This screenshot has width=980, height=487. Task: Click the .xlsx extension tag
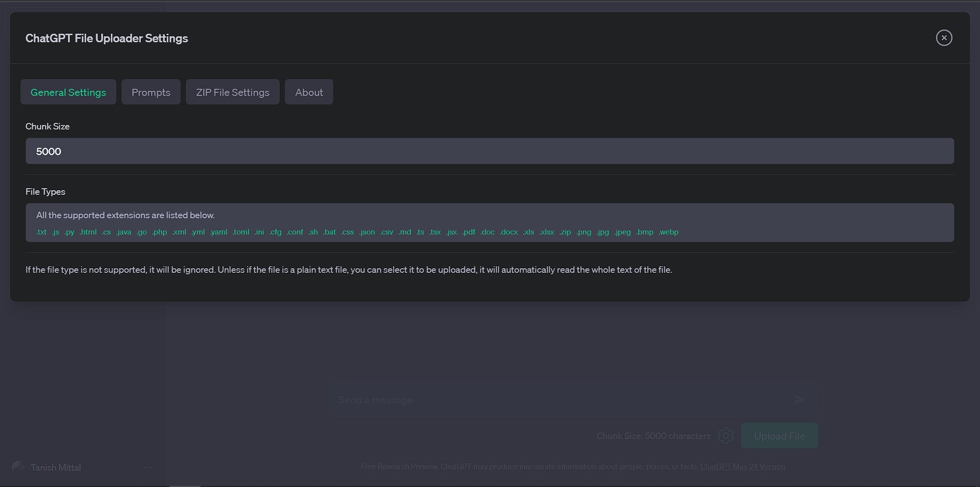[547, 232]
